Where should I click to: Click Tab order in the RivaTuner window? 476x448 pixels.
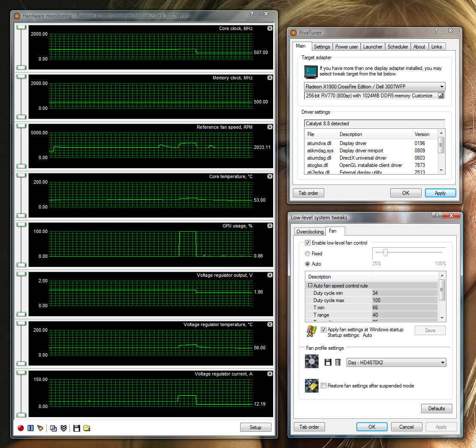pos(308,193)
